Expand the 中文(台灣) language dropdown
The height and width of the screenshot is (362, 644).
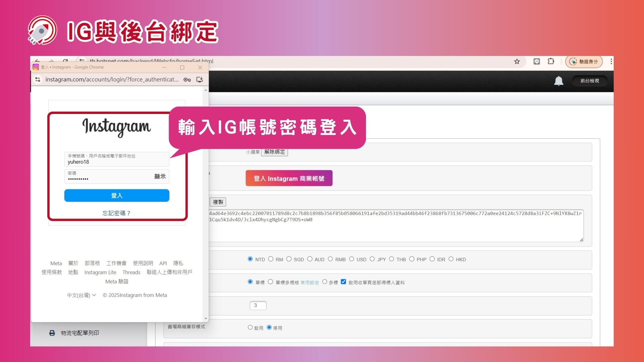pyautogui.click(x=82, y=295)
